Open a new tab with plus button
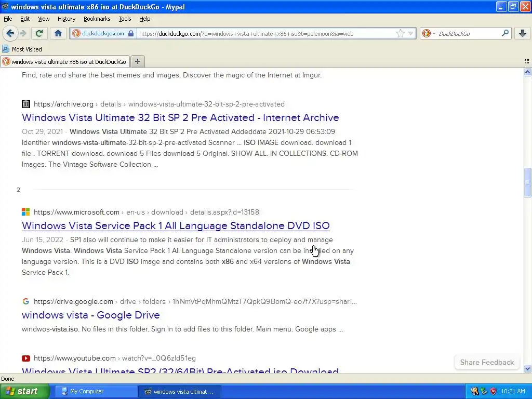This screenshot has height=399, width=532. [x=137, y=61]
